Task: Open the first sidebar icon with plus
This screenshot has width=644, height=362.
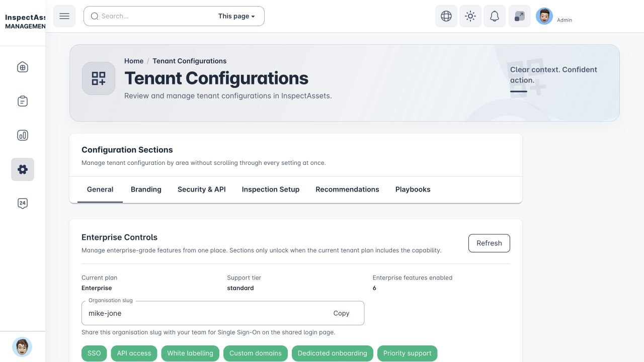Action: [23, 67]
